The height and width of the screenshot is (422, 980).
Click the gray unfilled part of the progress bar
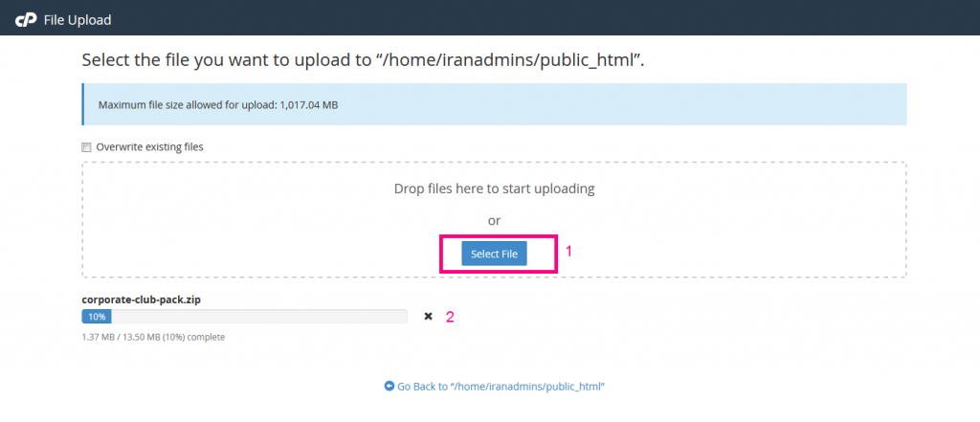coord(259,317)
